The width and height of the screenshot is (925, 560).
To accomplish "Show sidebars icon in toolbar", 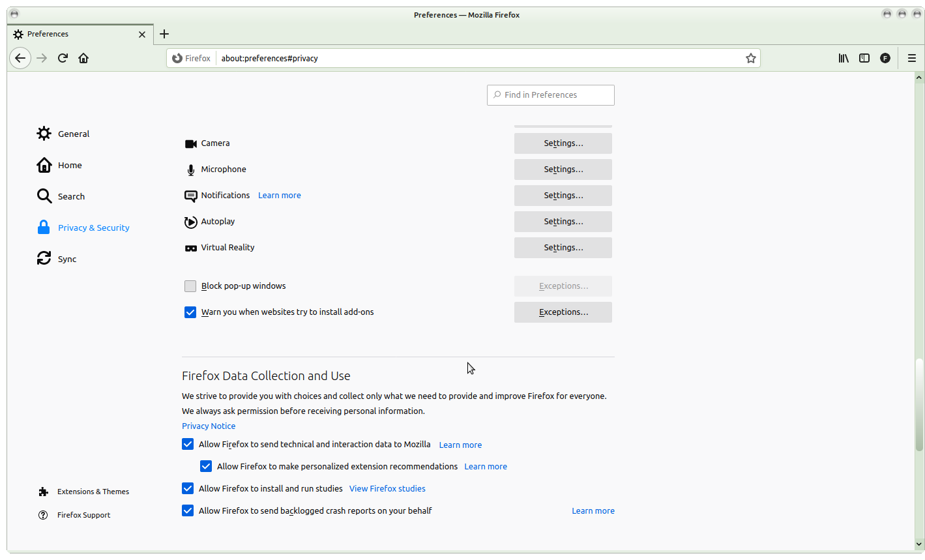I will [864, 58].
